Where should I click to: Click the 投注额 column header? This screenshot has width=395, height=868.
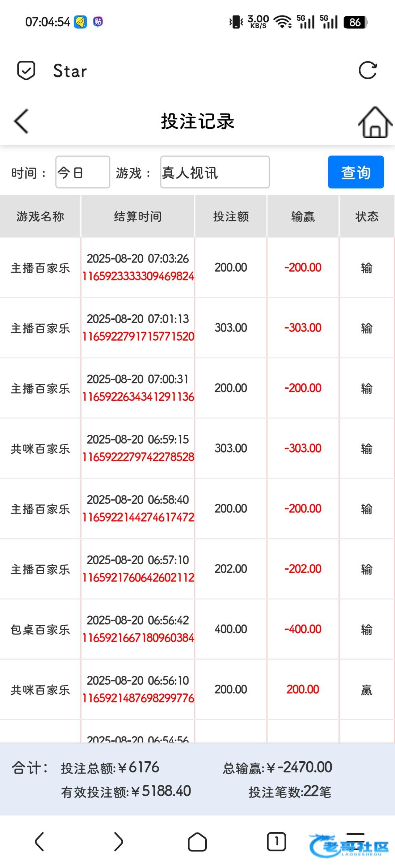[x=231, y=216]
